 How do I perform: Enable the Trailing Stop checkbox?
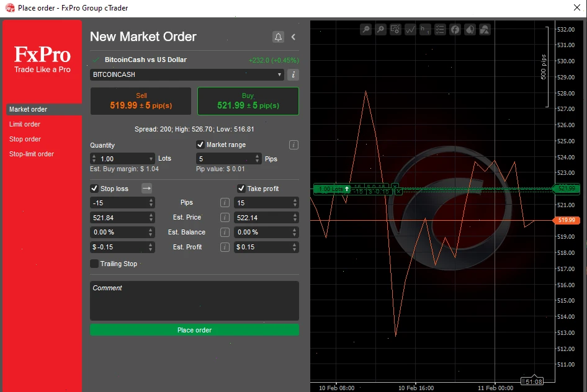tap(95, 264)
